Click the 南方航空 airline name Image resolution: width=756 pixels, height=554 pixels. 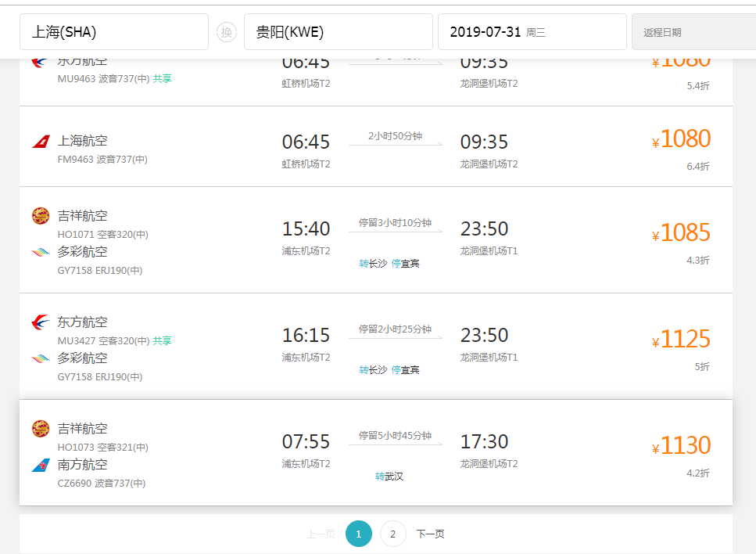point(82,465)
